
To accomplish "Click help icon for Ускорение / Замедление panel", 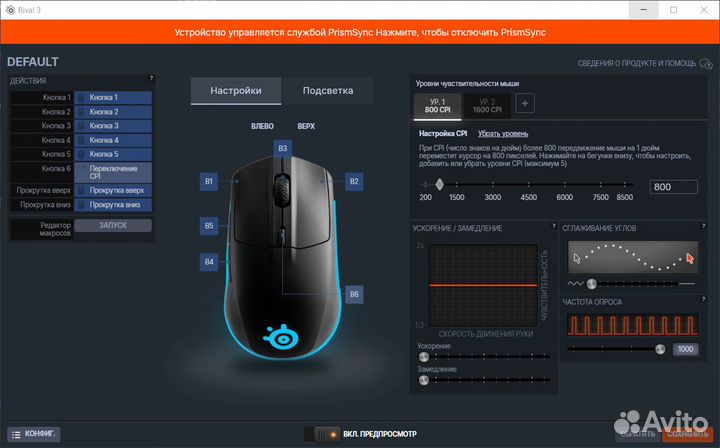I will click(554, 226).
